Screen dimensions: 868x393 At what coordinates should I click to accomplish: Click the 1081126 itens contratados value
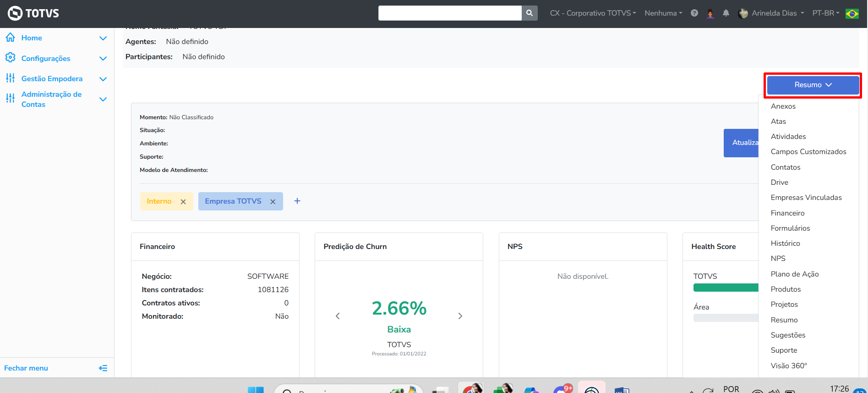273,290
